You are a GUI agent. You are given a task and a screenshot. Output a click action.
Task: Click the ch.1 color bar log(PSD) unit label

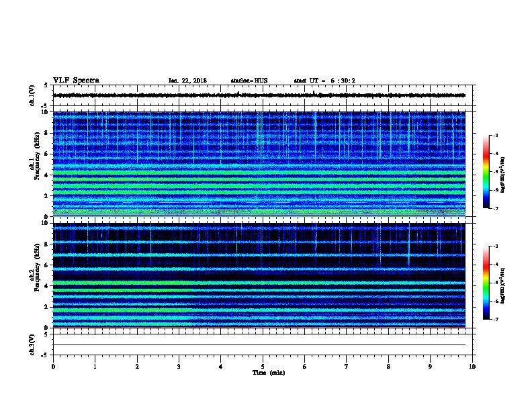502,175
